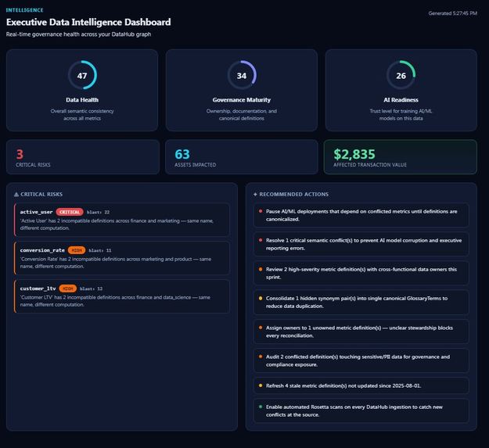Image resolution: width=489 pixels, height=448 pixels.
Task: Click the red bullet on 'Pause AI/ML deployments'
Action: click(x=261, y=211)
